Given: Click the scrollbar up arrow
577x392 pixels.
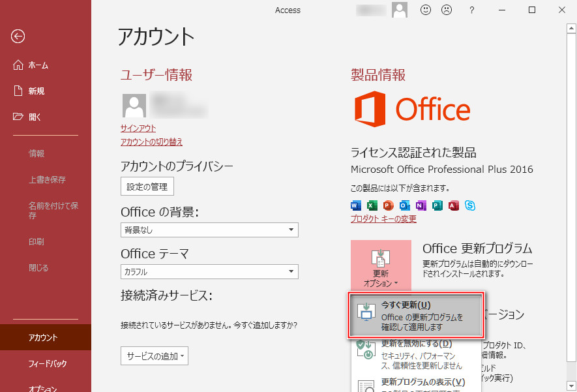Looking at the screenshot, I should point(571,28).
